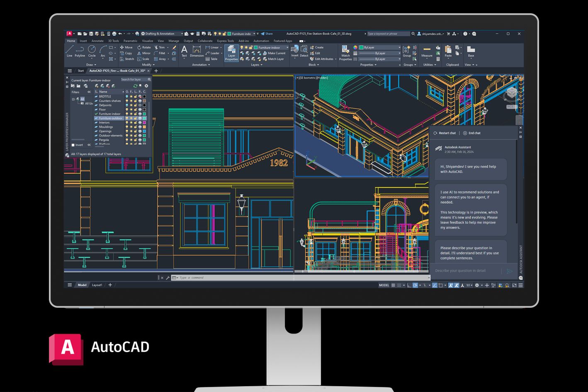Change Interiors layer magenta color swatch
The width and height of the screenshot is (588, 392).
coord(144,122)
